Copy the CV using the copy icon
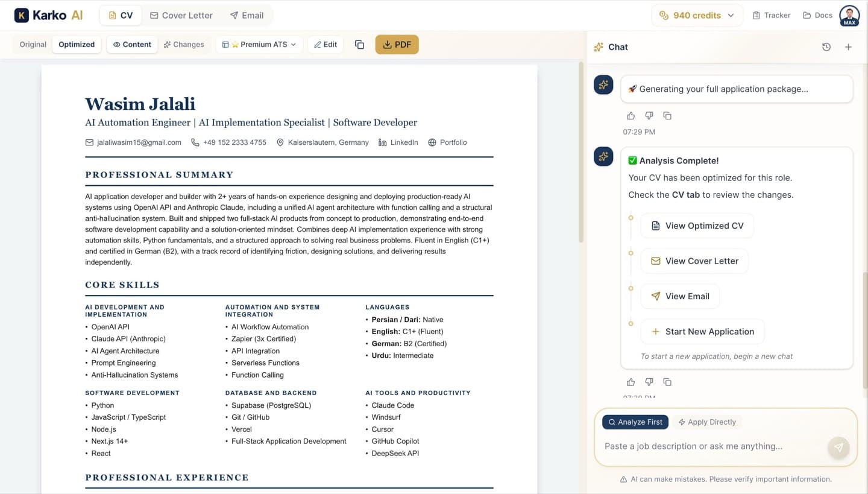The width and height of the screenshot is (868, 494). 359,44
